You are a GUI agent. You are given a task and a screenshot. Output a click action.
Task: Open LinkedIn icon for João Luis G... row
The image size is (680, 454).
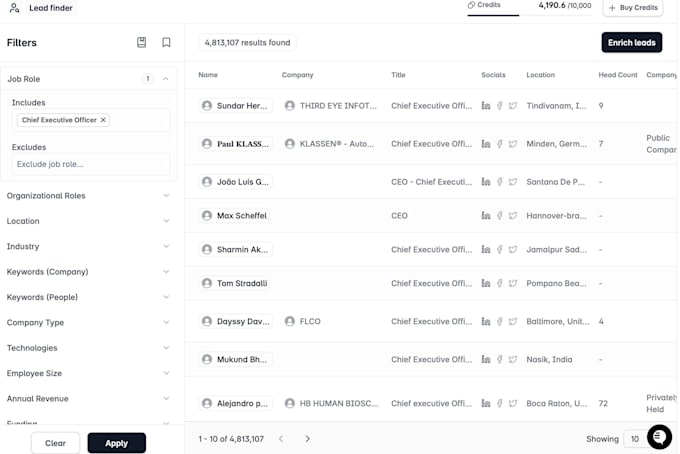click(486, 182)
